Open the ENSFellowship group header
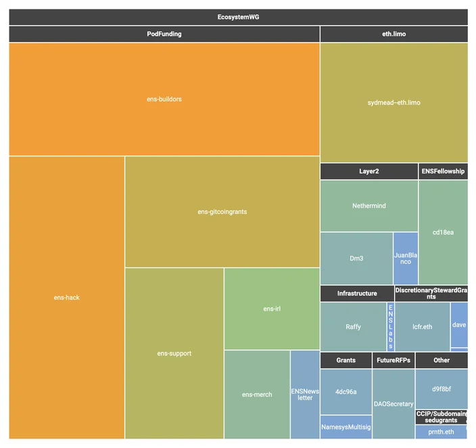 (444, 171)
